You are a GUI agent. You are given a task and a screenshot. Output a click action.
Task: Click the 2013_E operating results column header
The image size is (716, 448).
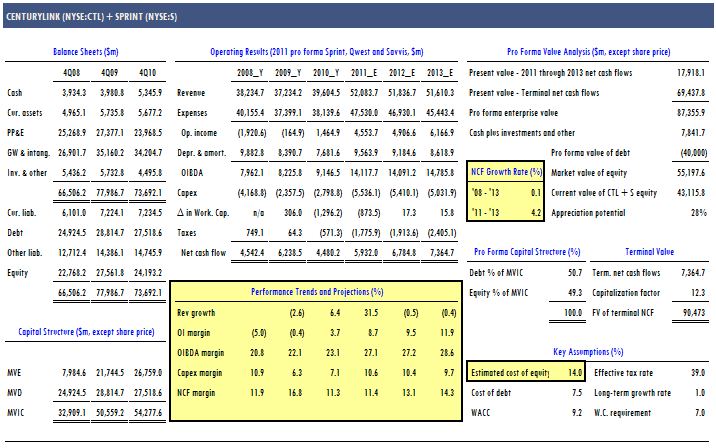click(437, 73)
